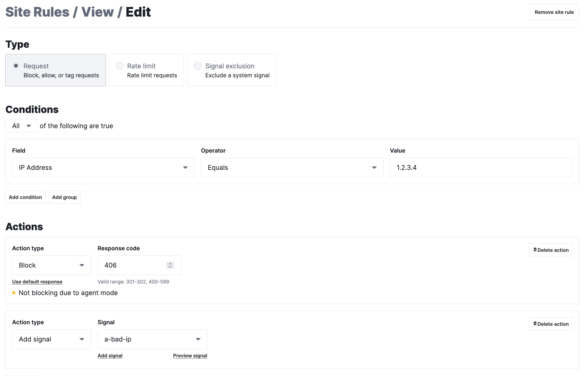Click the Response code stepper arrows
Image resolution: width=588 pixels, height=376 pixels.
pyautogui.click(x=170, y=265)
